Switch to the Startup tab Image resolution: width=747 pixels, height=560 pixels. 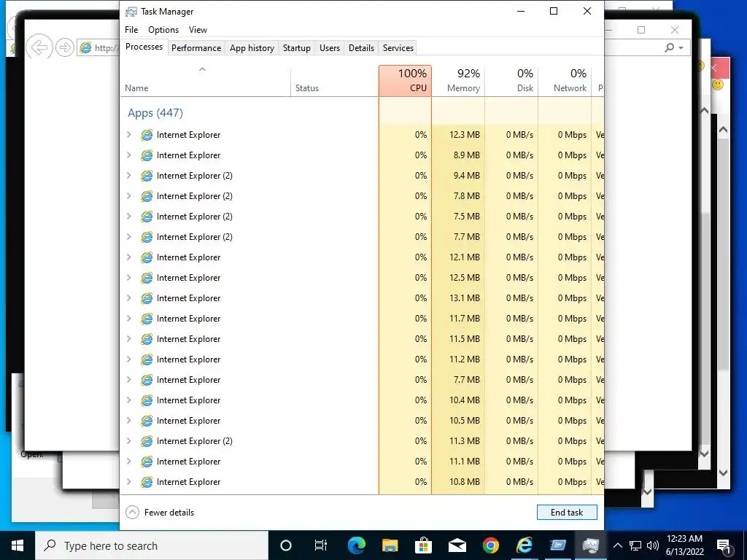pyautogui.click(x=296, y=47)
